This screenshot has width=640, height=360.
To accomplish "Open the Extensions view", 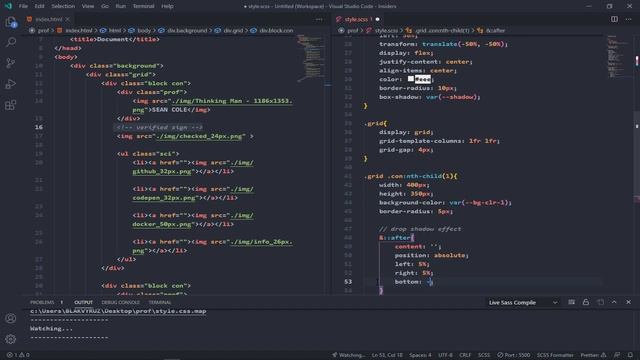I will (x=11, y=105).
